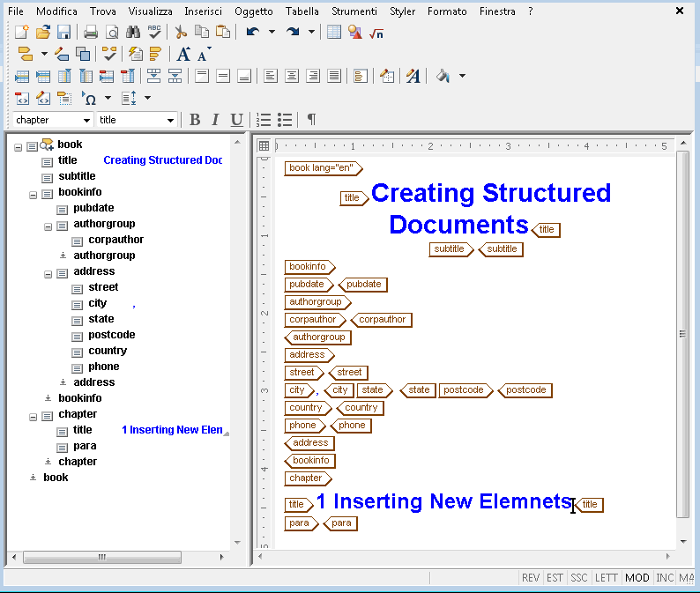Click the chapter start tag in document
The image size is (700, 593).
308,478
